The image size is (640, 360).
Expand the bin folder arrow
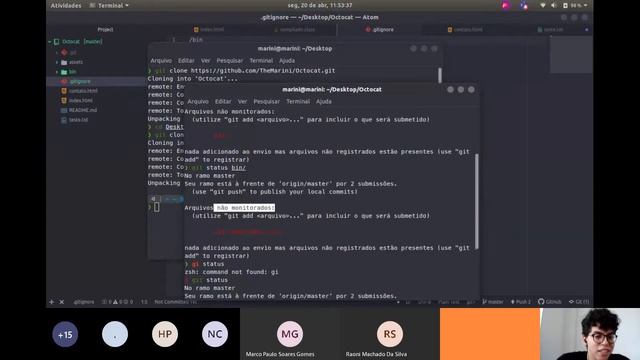57,72
